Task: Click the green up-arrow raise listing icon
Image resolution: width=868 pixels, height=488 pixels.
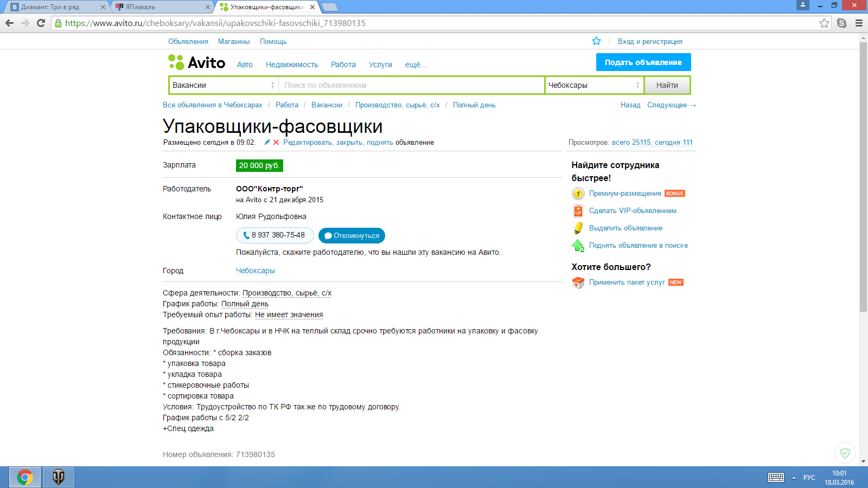Action: click(578, 246)
